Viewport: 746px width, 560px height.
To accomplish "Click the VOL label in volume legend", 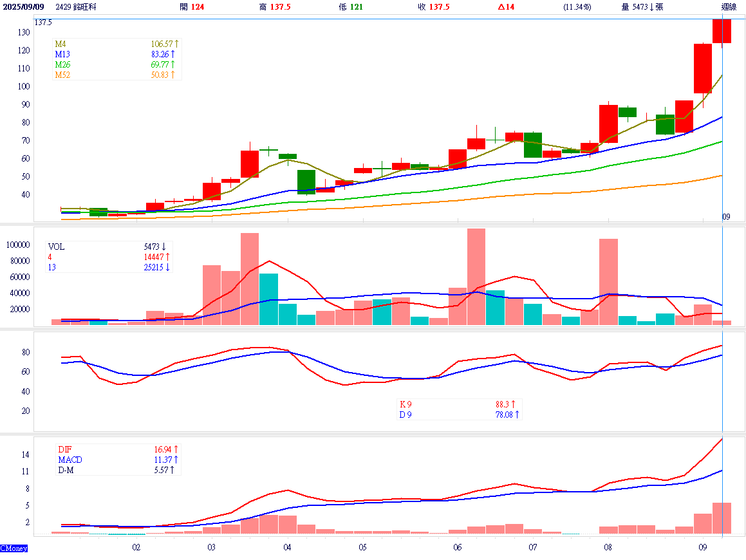I will [x=57, y=247].
